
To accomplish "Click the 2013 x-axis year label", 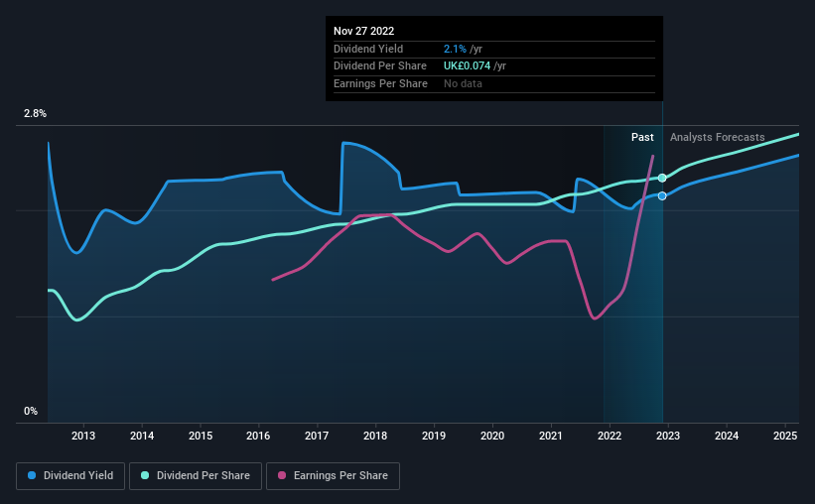I will pyautogui.click(x=83, y=436).
